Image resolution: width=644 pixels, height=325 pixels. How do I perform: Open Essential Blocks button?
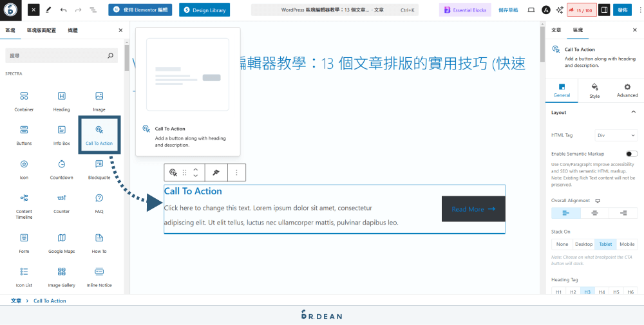[465, 10]
